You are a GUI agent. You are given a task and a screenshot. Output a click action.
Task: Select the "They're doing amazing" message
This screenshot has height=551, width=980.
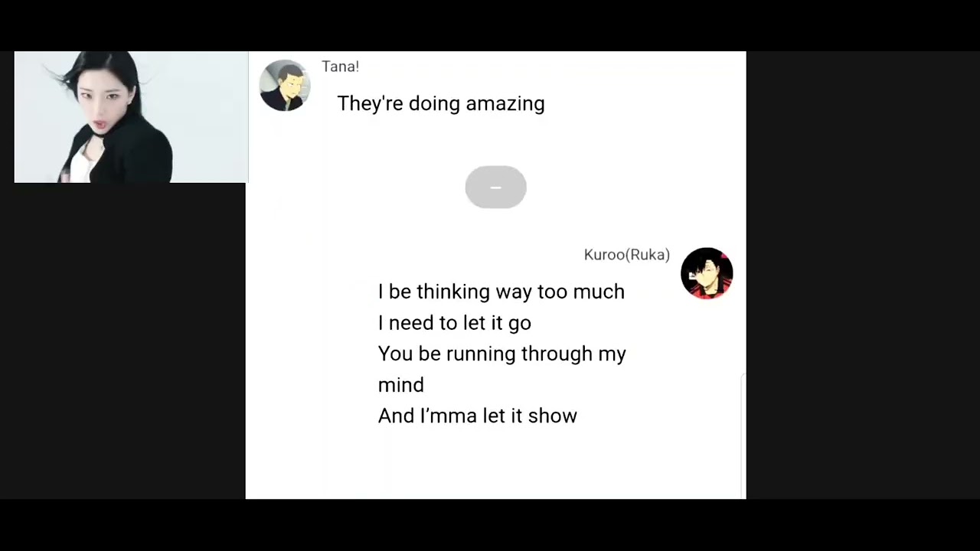pos(440,103)
